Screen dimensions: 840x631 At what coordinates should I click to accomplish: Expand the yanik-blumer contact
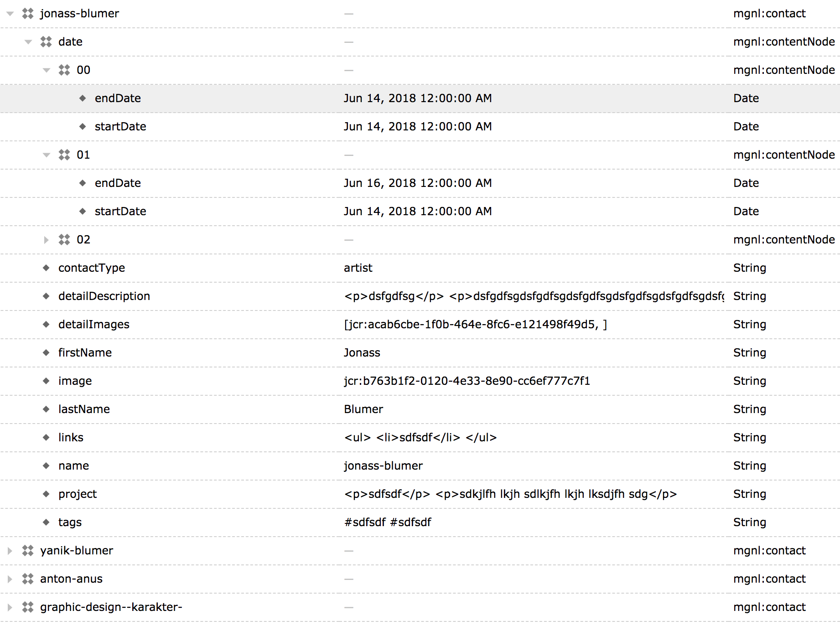coord(10,551)
